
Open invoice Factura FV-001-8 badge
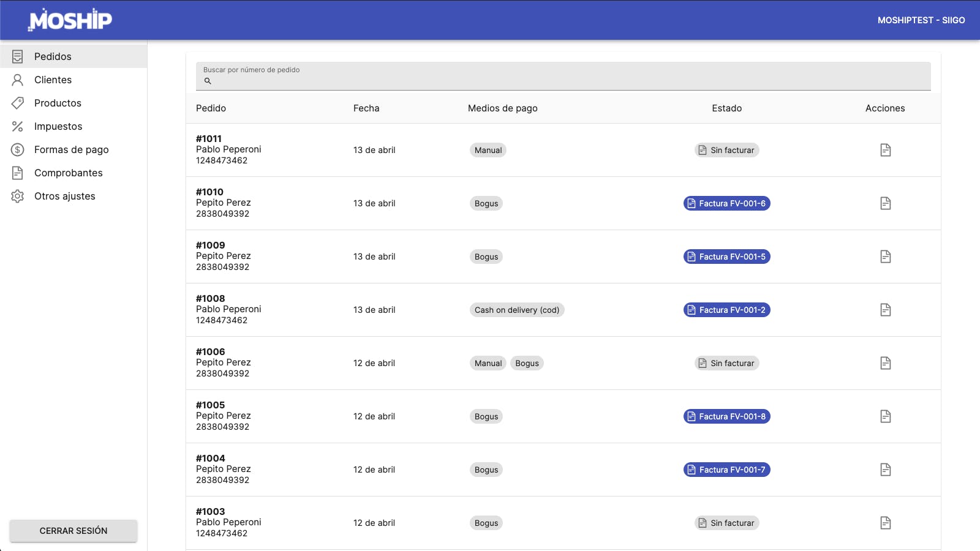726,416
